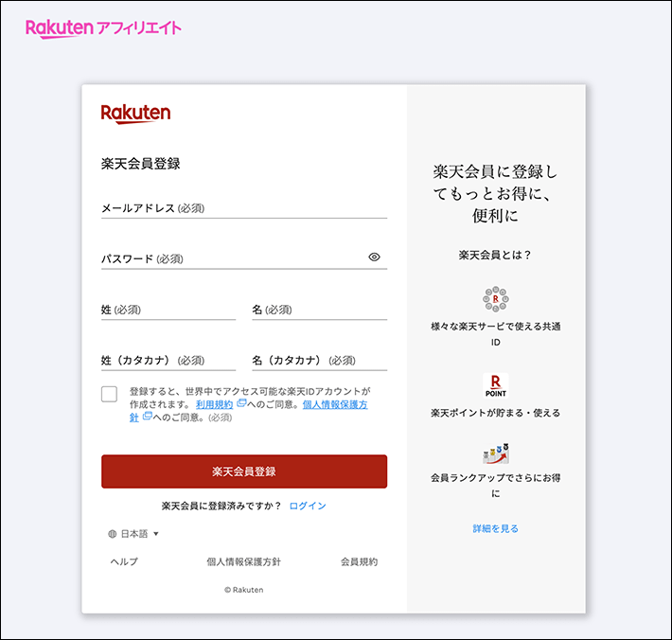Click the 姓 (必須) input field

pyautogui.click(x=168, y=309)
